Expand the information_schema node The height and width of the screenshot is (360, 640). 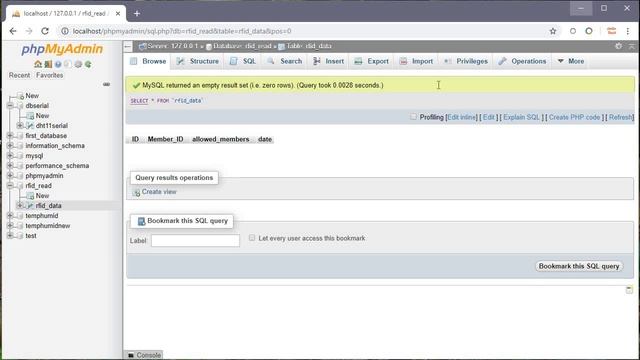coord(10,146)
